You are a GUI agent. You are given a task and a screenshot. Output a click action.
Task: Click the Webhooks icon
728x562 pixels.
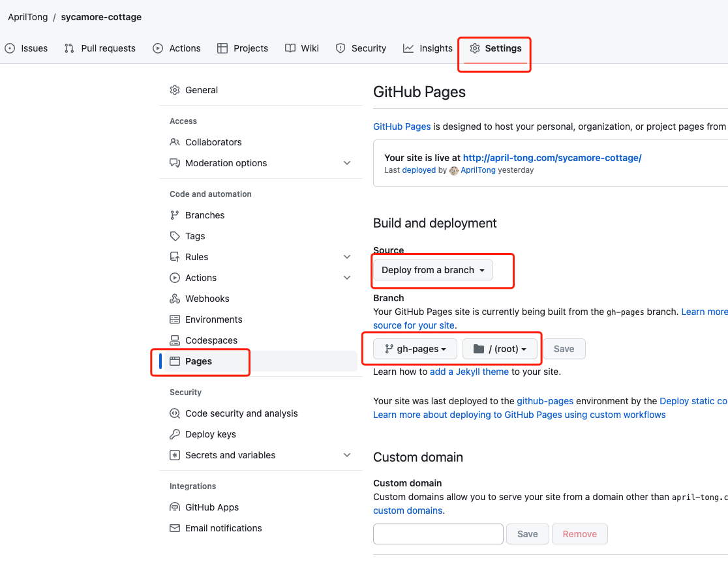tap(175, 299)
